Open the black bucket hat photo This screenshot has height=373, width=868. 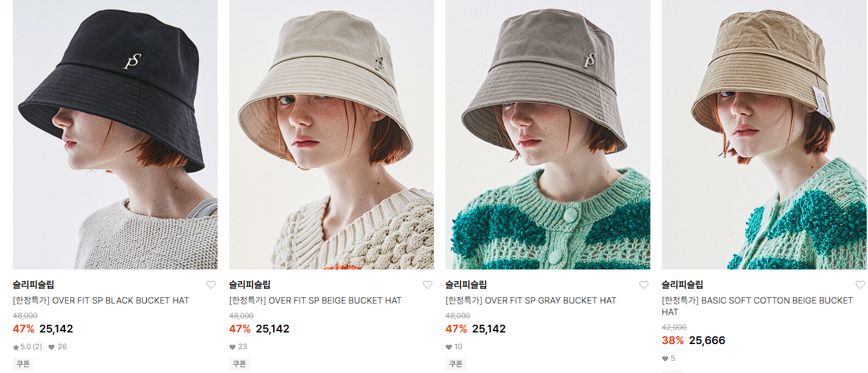[x=115, y=134]
